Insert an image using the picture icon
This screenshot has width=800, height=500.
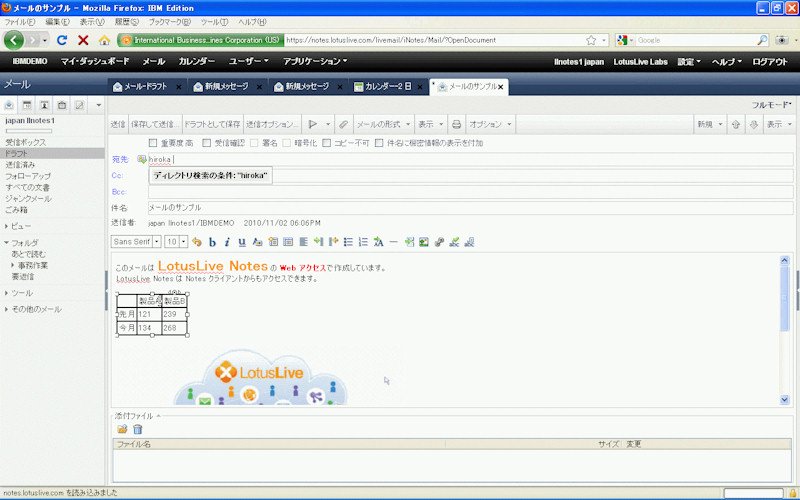pyautogui.click(x=424, y=242)
